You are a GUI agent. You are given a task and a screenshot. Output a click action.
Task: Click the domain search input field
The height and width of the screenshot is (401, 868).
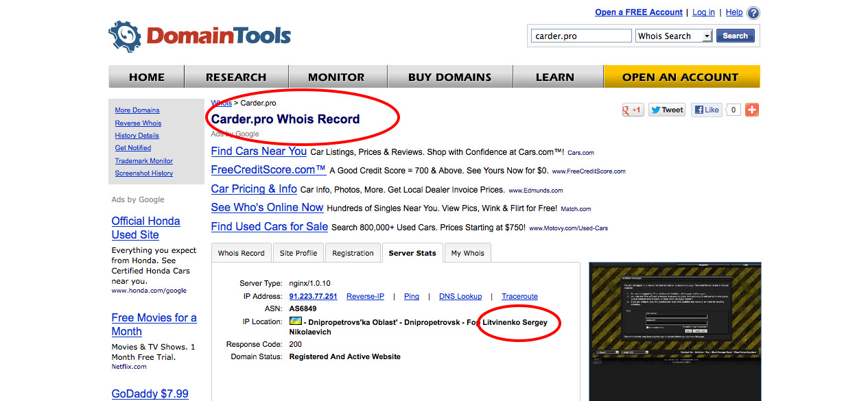(581, 36)
